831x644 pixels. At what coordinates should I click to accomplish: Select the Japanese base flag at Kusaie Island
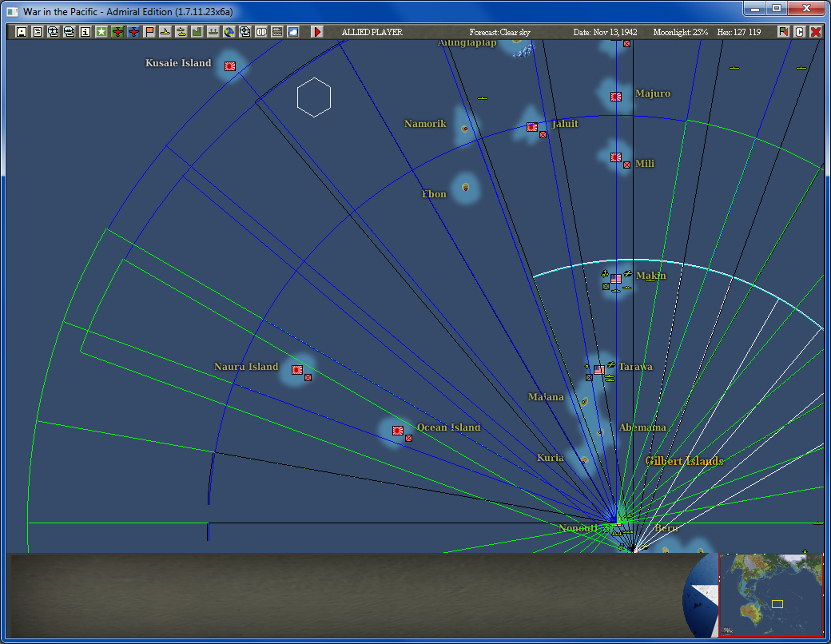[230, 66]
